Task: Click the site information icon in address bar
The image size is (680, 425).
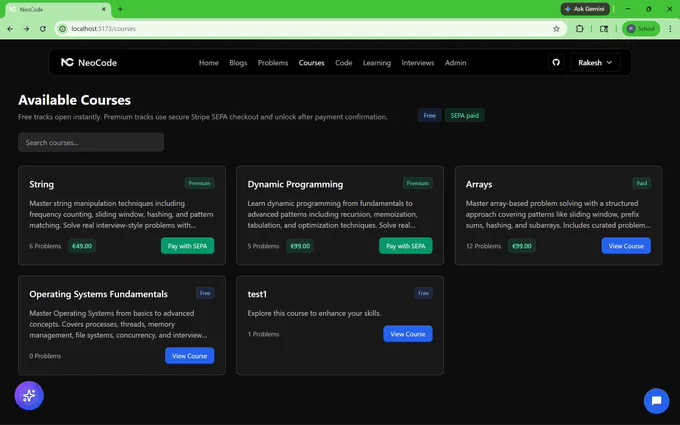Action: 62,29
